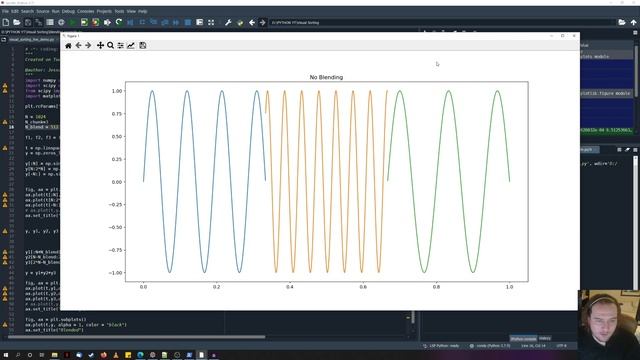Open Windows taskbar search
Screen dimensions: 640x360
(18, 355)
